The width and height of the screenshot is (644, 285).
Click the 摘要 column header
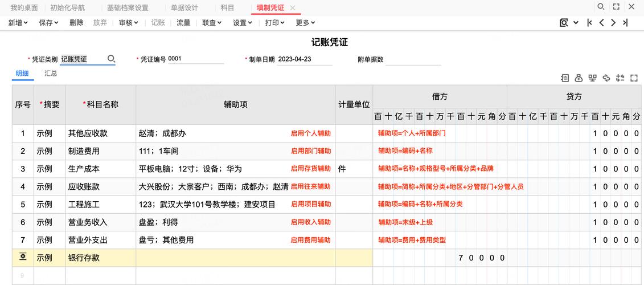pos(50,104)
